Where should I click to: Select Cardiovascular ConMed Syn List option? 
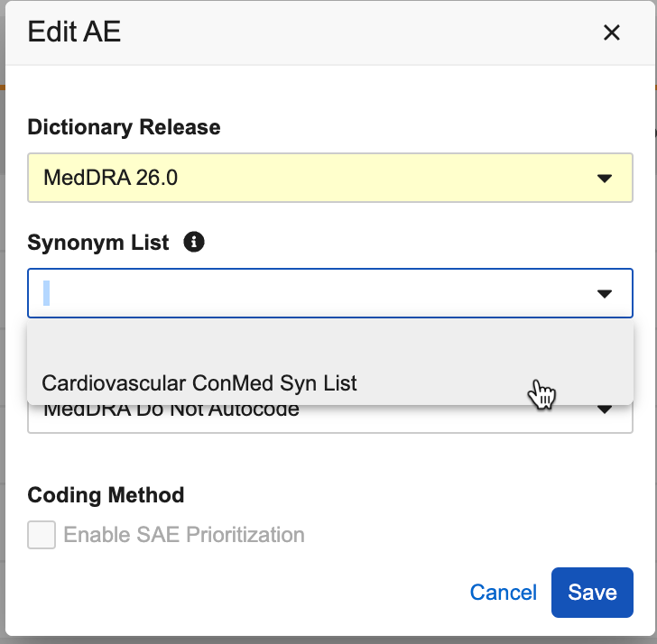click(x=199, y=382)
